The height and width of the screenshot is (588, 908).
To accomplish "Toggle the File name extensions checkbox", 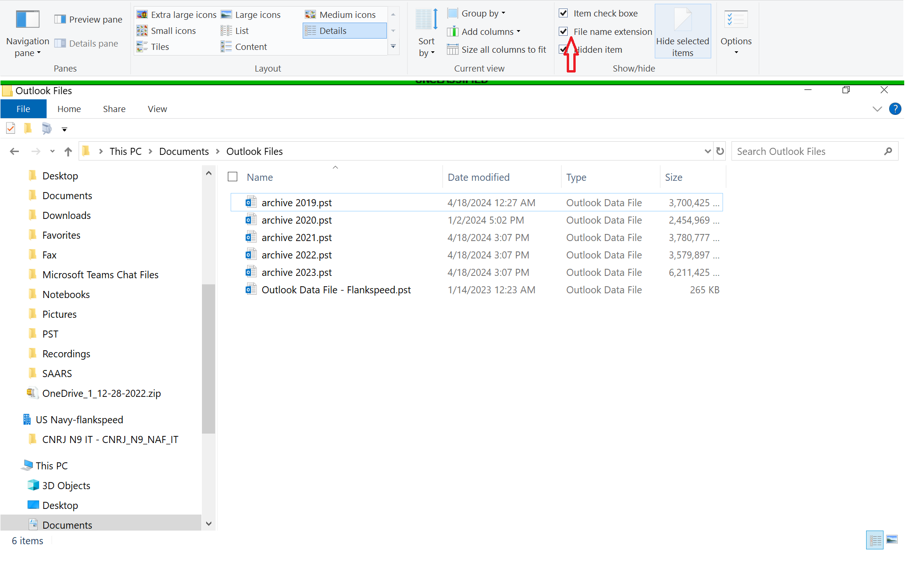I will point(563,32).
